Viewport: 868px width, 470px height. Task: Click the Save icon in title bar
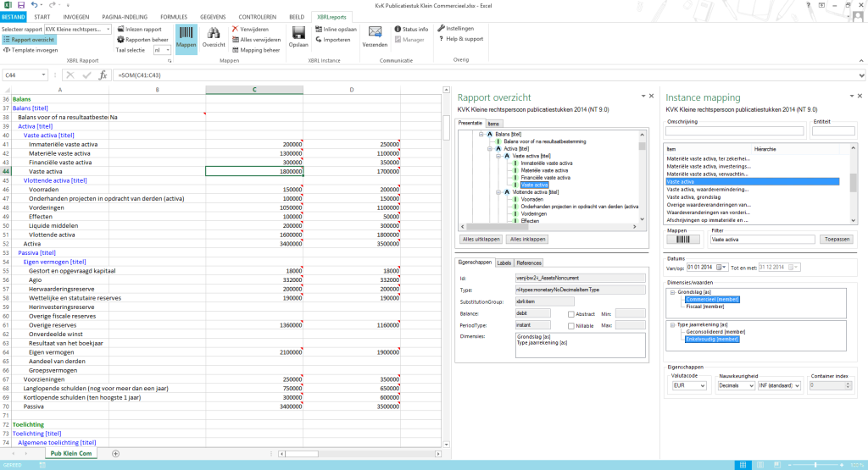point(21,5)
